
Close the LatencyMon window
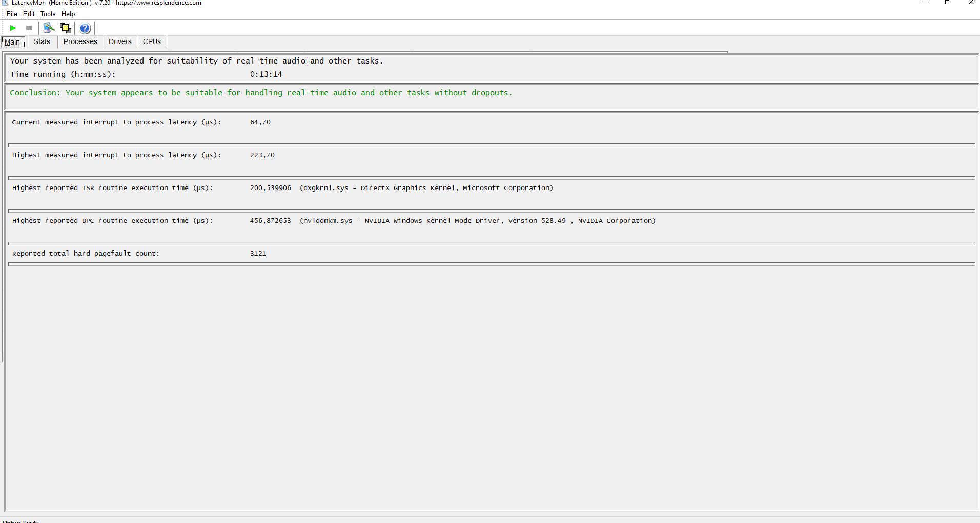tap(971, 3)
